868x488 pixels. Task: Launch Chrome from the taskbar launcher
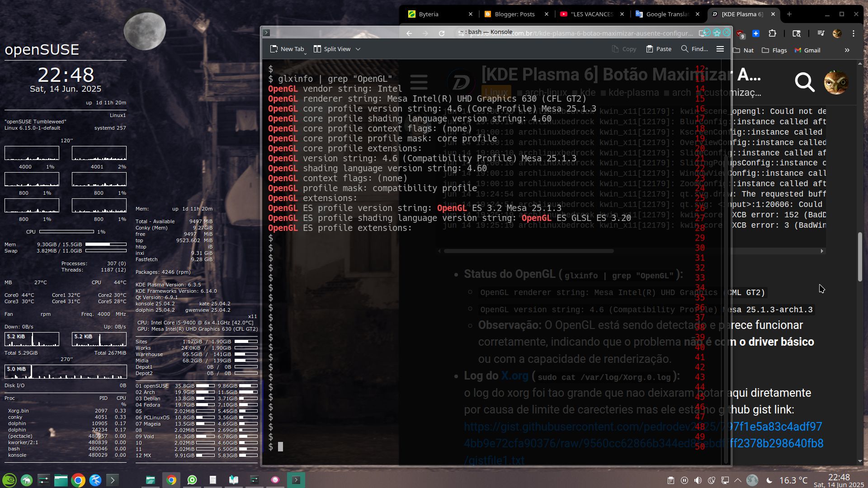coord(78,480)
